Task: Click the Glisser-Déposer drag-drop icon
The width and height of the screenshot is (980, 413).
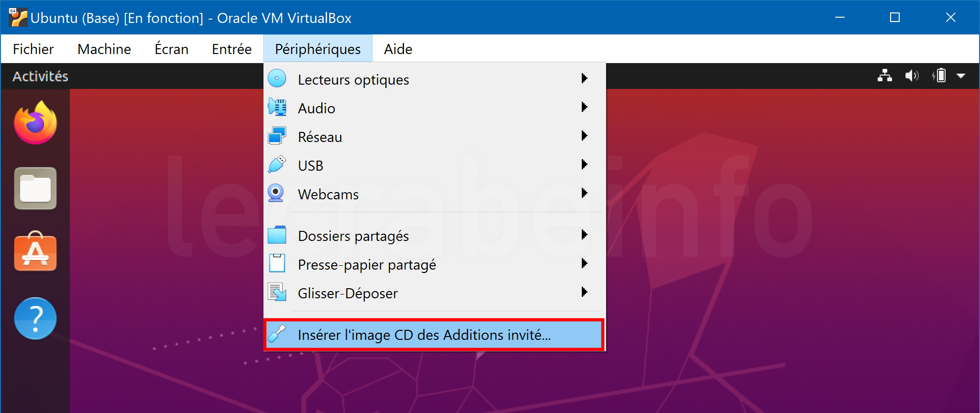Action: point(277,292)
